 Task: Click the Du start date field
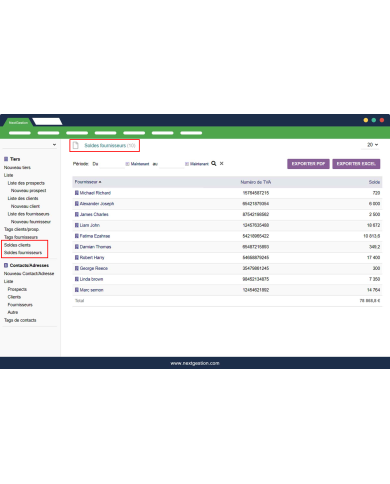112,164
